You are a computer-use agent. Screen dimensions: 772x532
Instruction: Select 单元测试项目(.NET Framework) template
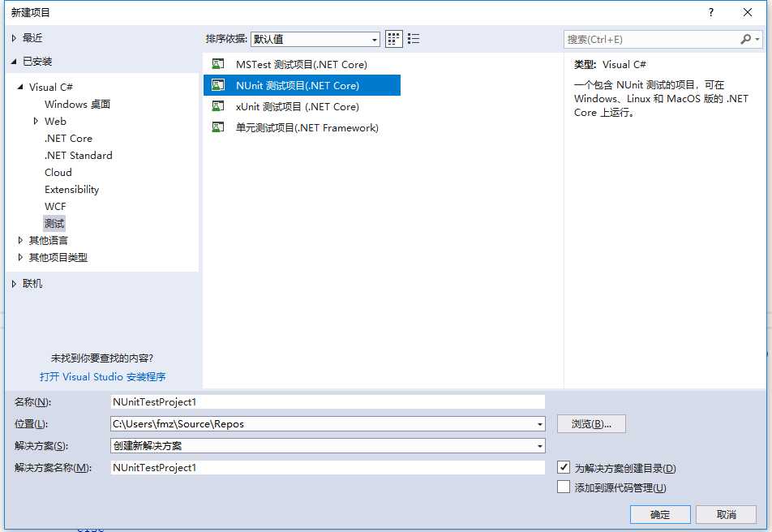click(302, 127)
